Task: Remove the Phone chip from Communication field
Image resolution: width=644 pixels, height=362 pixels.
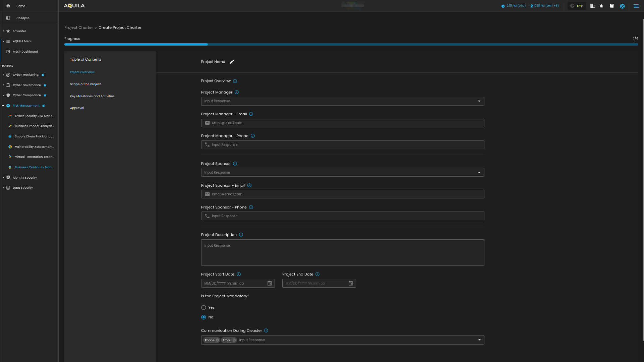Action: (218, 340)
